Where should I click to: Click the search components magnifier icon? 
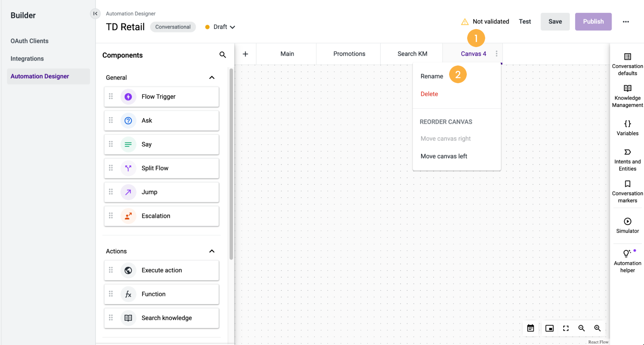pyautogui.click(x=222, y=55)
